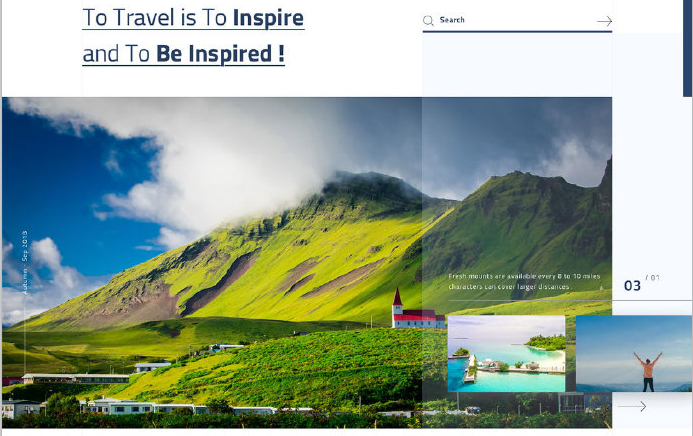Click the 'To Travel is To Inspire' heading
The image size is (693, 436).
coord(193,19)
